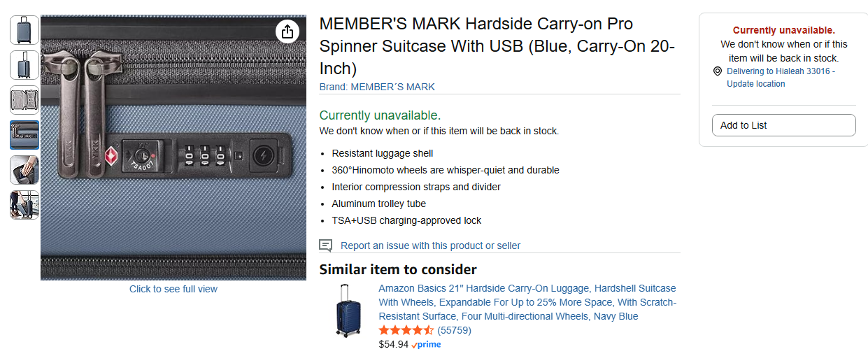The image size is (868, 363).
Task: Open the (55759) reviews count link
Action: (455, 330)
